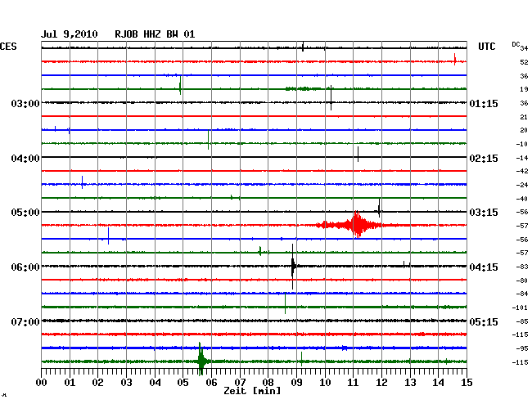Click the DC value -10
Viewport: 532px width, 404px height.
click(522, 145)
